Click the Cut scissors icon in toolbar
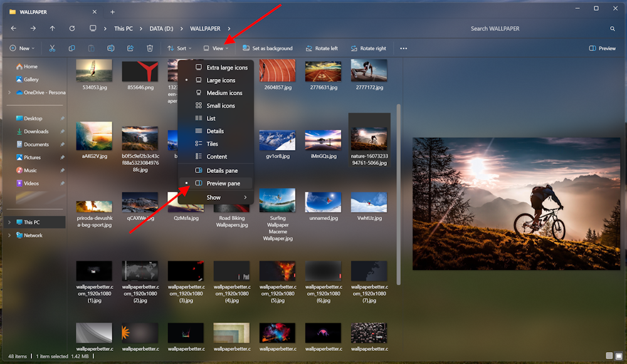Image resolution: width=627 pixels, height=364 pixels. [x=52, y=48]
